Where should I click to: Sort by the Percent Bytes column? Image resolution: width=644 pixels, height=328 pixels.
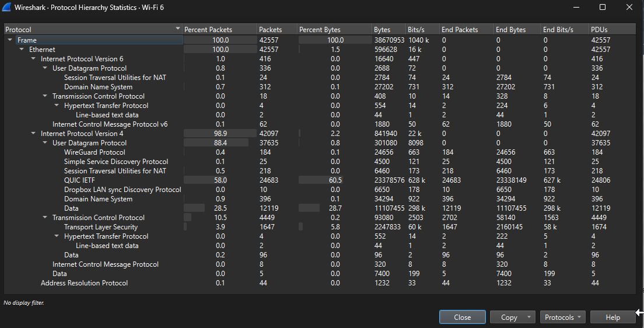(335, 30)
